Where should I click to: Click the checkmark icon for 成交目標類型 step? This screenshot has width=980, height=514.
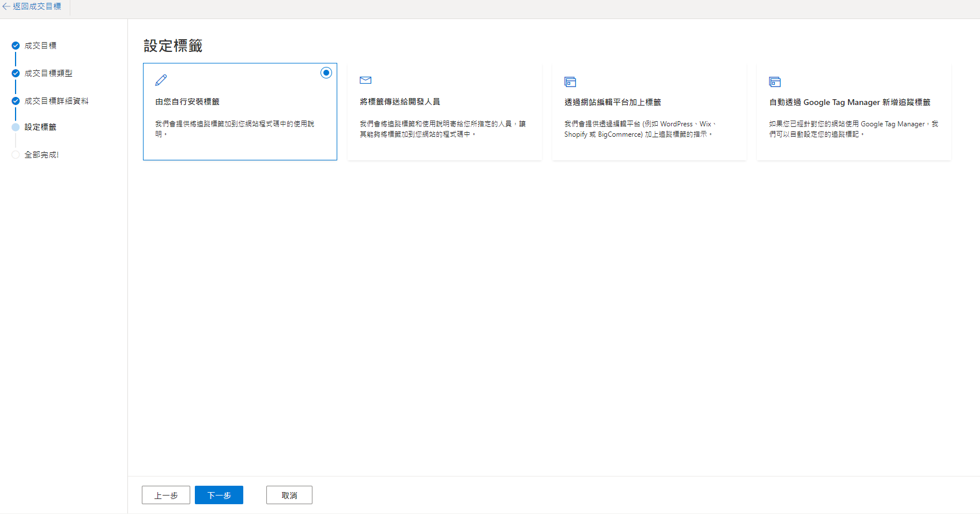16,73
